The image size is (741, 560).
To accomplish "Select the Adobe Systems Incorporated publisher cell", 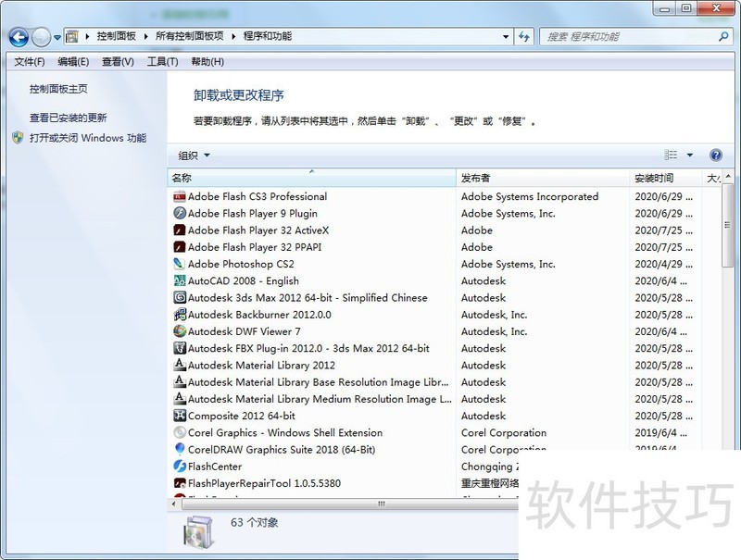I will tap(530, 196).
